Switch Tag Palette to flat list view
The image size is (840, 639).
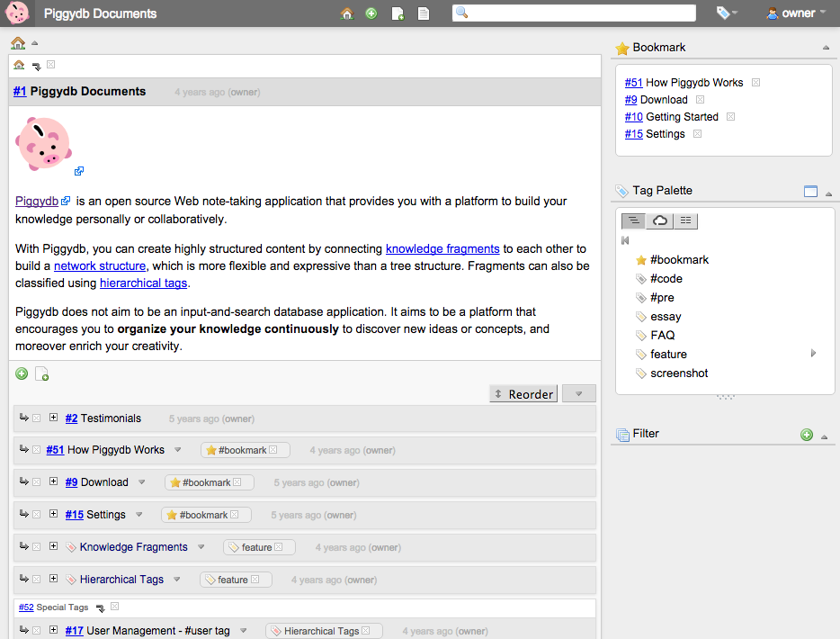685,220
